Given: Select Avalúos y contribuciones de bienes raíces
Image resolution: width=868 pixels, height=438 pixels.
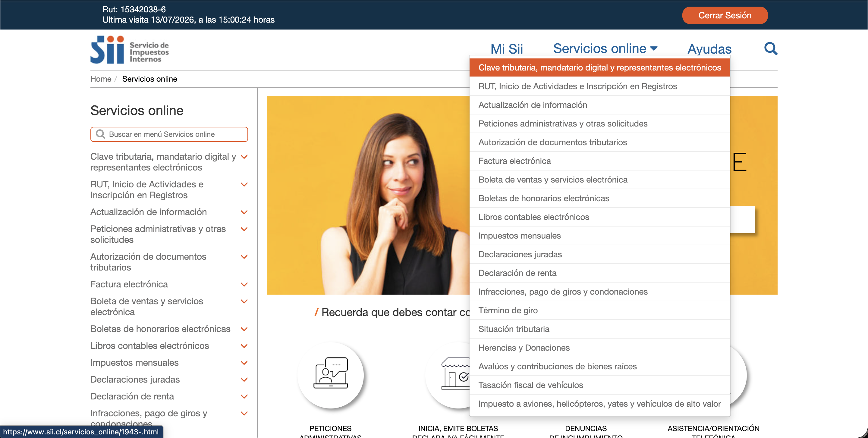Looking at the screenshot, I should tap(600, 366).
